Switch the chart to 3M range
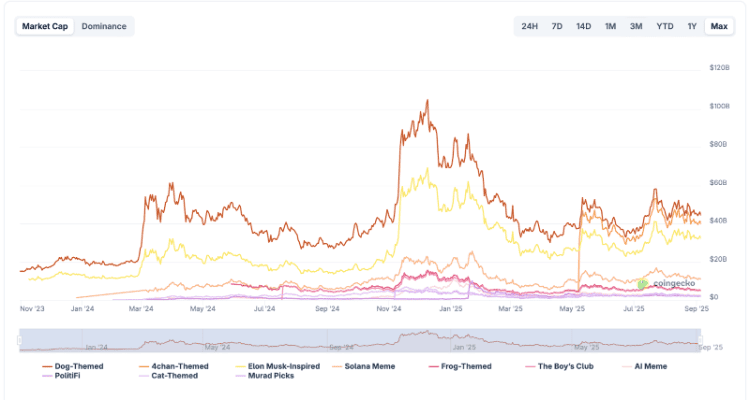The height and width of the screenshot is (400, 750). click(636, 26)
